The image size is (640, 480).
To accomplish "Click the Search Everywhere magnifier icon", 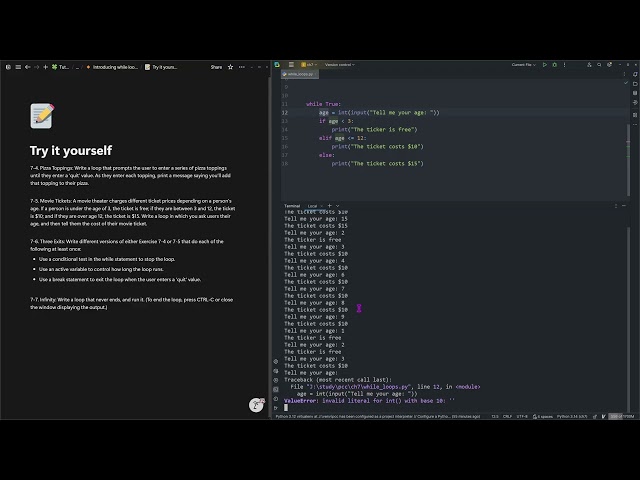I will click(x=599, y=64).
